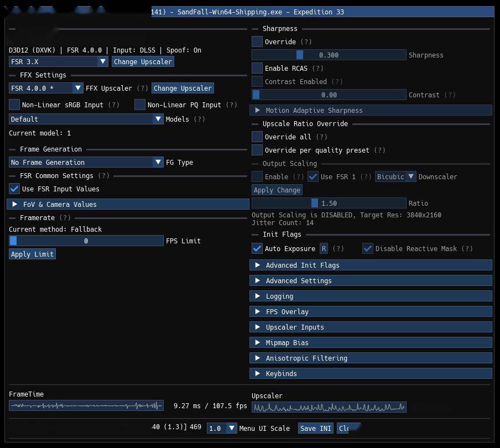Expand the Anisotropic Filtering section

pos(371,358)
